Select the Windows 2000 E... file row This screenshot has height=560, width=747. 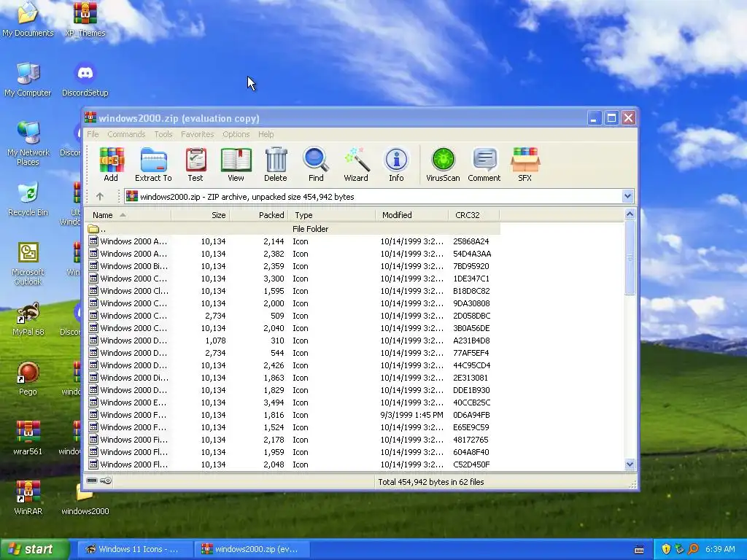pyautogui.click(x=293, y=402)
